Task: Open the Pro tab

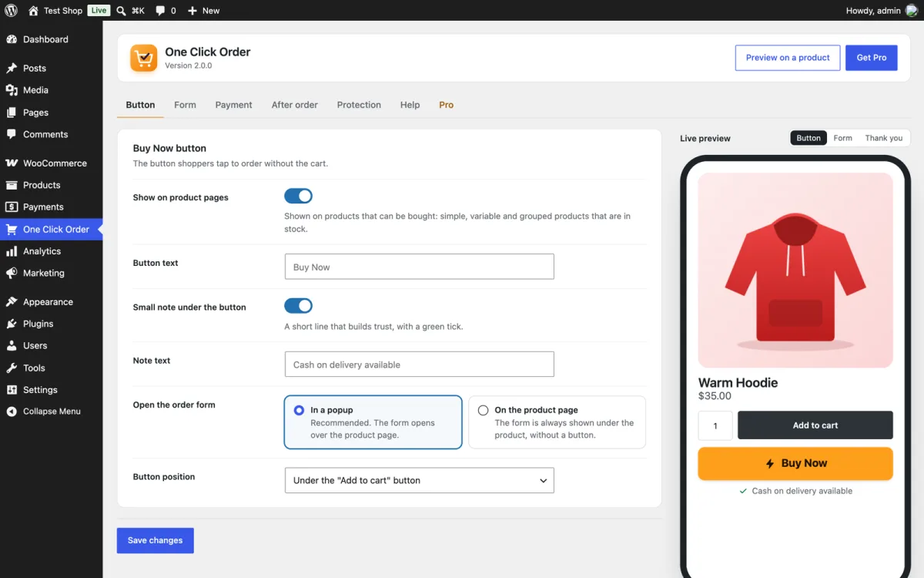Action: click(x=446, y=105)
